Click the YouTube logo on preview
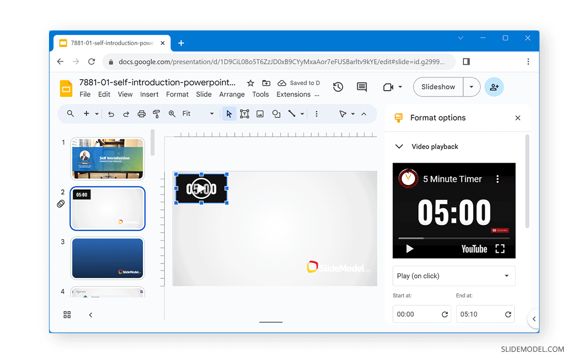 tap(474, 249)
